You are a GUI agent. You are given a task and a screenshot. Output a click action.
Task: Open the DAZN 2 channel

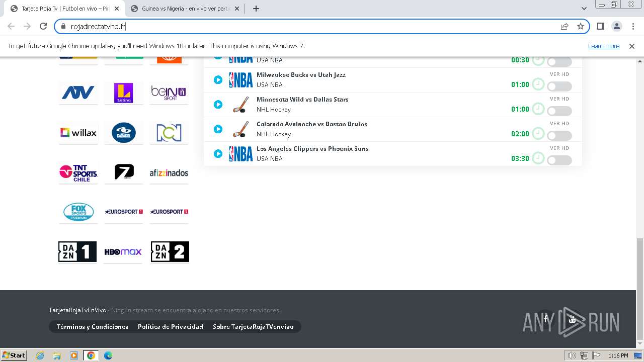tap(170, 252)
